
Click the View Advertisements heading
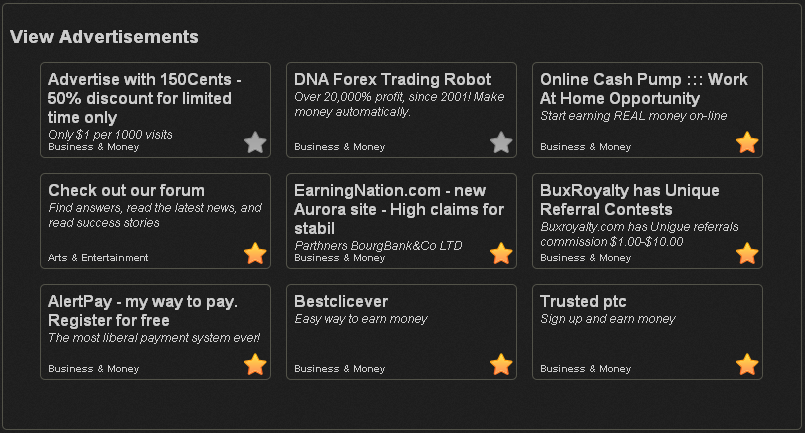tap(104, 36)
